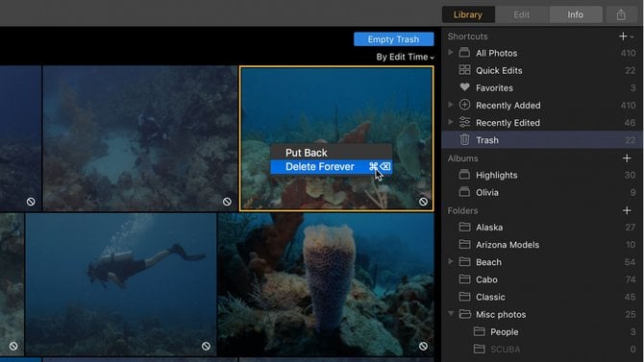Click the Cabo folder icon
This screenshot has height=362, width=644.
point(464,279)
